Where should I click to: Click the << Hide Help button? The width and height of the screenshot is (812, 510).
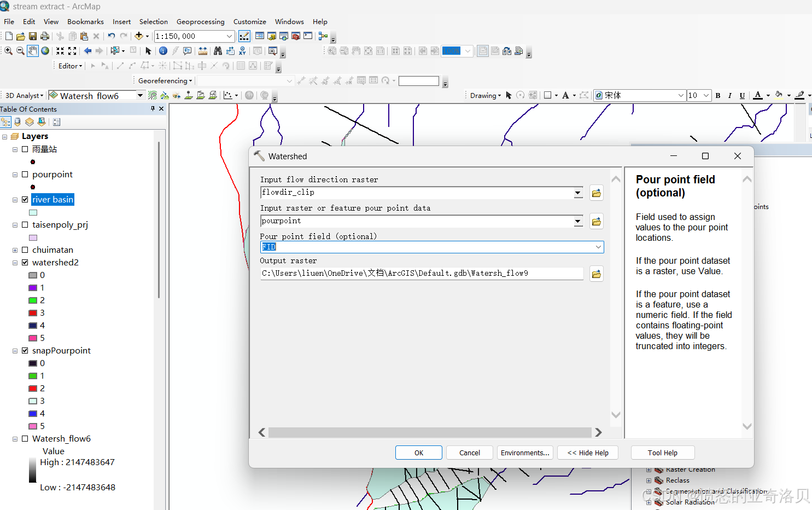(588, 453)
